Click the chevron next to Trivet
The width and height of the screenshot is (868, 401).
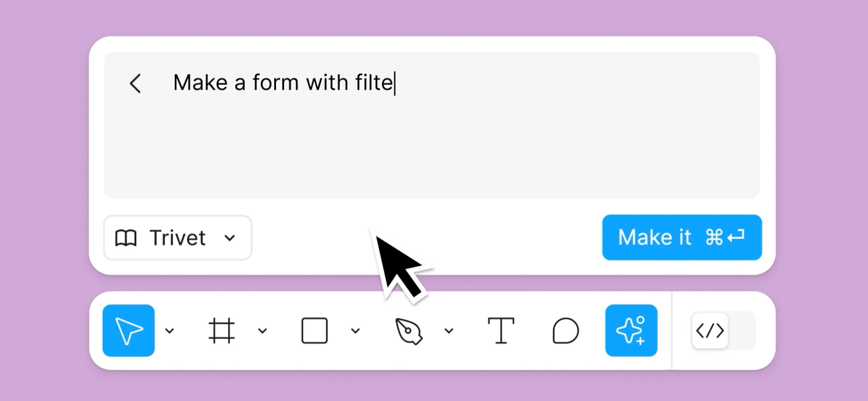pyautogui.click(x=230, y=238)
